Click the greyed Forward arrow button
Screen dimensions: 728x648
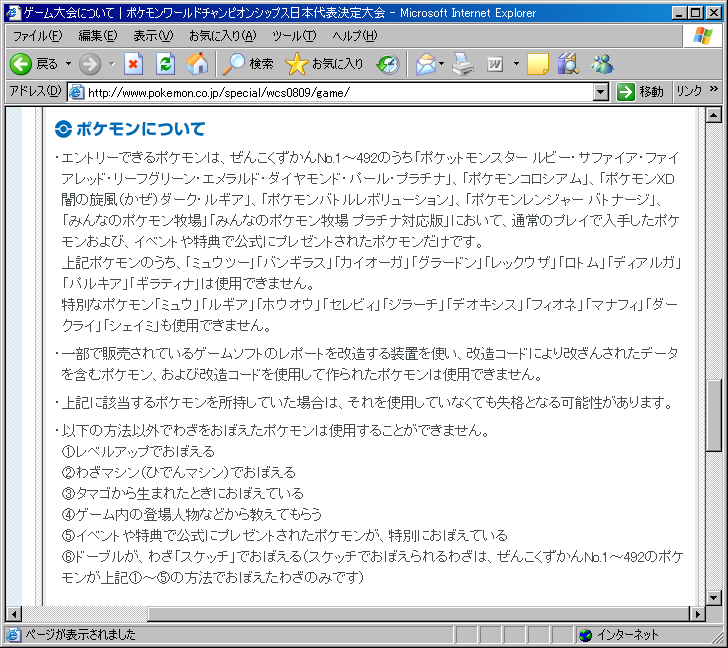(90, 64)
